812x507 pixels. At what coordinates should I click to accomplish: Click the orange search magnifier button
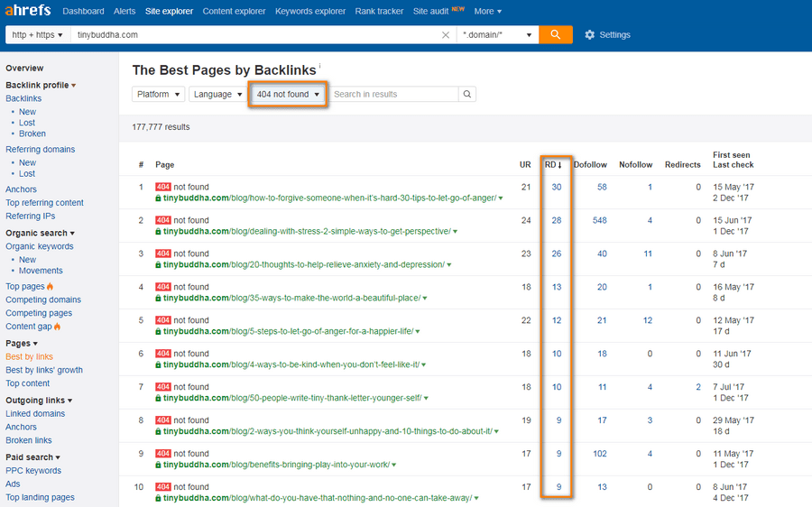(x=556, y=34)
